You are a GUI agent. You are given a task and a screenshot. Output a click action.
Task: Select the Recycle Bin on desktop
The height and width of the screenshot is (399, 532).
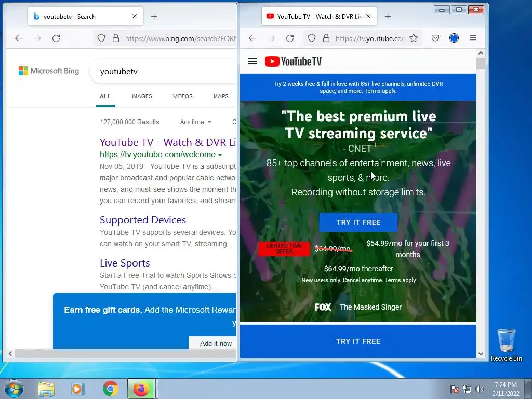click(506, 345)
